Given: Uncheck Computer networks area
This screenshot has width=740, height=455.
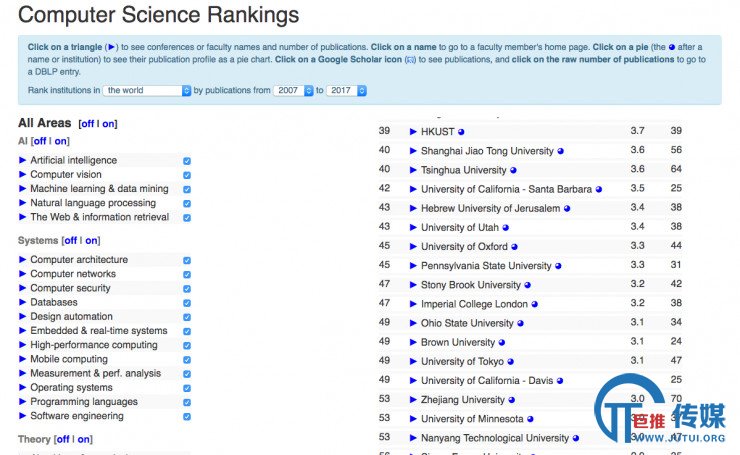Looking at the screenshot, I should click(x=187, y=275).
